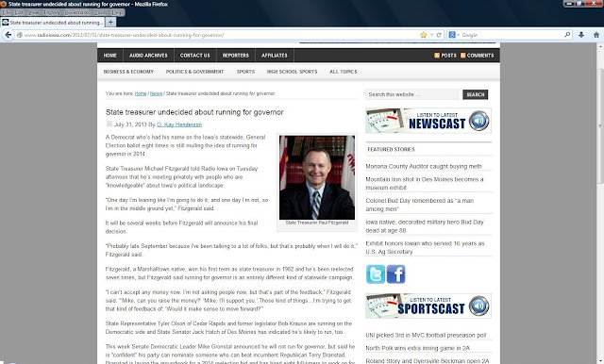Viewport: 604px width, 364px height.
Task: Select the 'State treasurer undecided' browser tab
Action: (53, 23)
